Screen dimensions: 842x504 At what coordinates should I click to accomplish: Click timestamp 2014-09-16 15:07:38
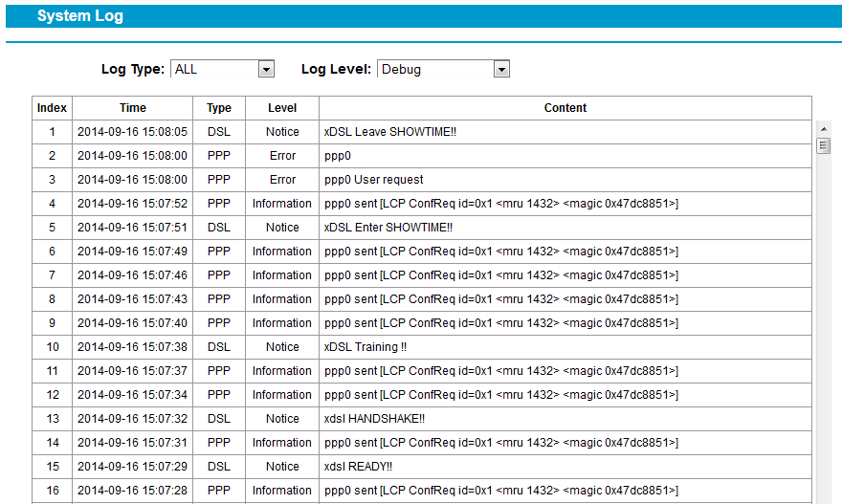[x=133, y=347]
